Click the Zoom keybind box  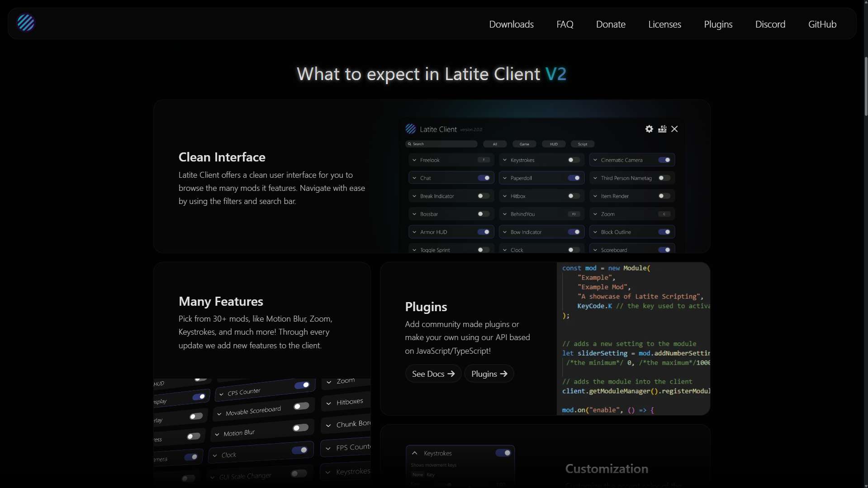click(664, 214)
